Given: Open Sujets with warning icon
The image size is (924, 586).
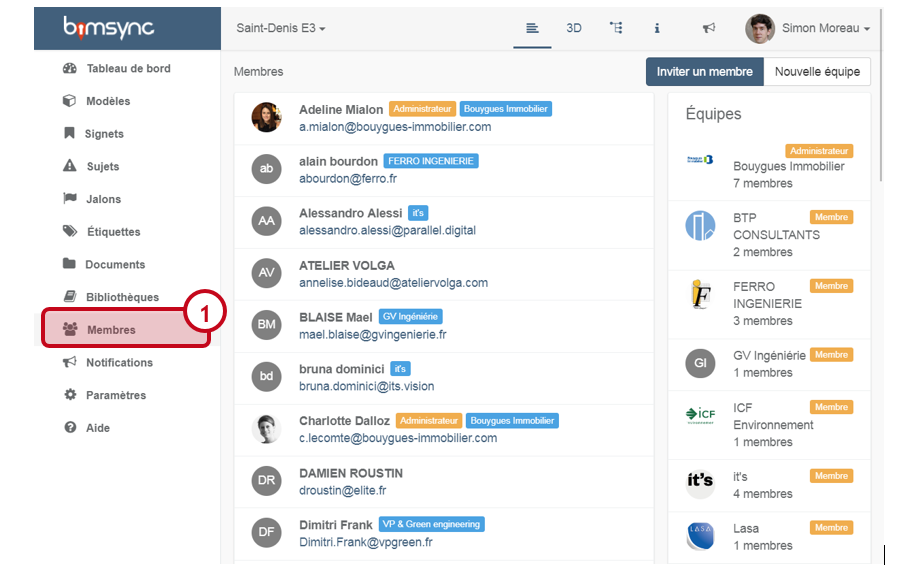Looking at the screenshot, I should [70, 167].
